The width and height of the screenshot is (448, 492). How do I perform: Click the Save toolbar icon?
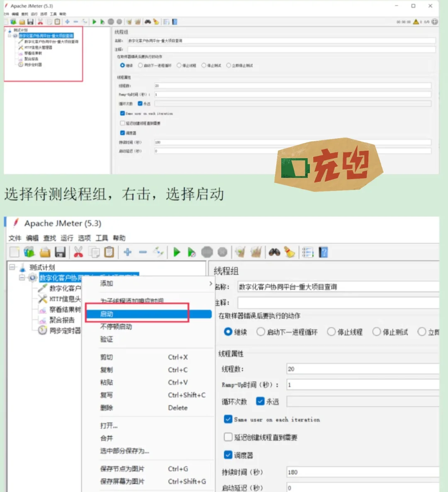[x=61, y=252]
